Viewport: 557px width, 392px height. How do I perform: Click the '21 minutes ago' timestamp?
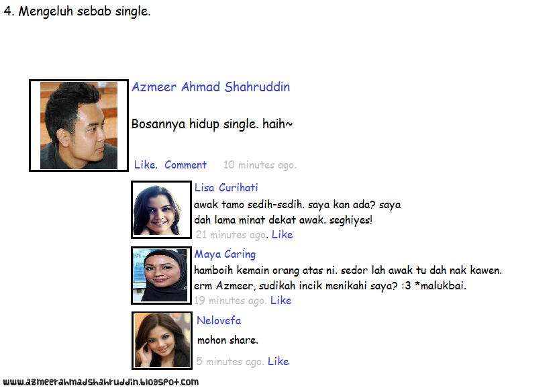[x=231, y=234]
